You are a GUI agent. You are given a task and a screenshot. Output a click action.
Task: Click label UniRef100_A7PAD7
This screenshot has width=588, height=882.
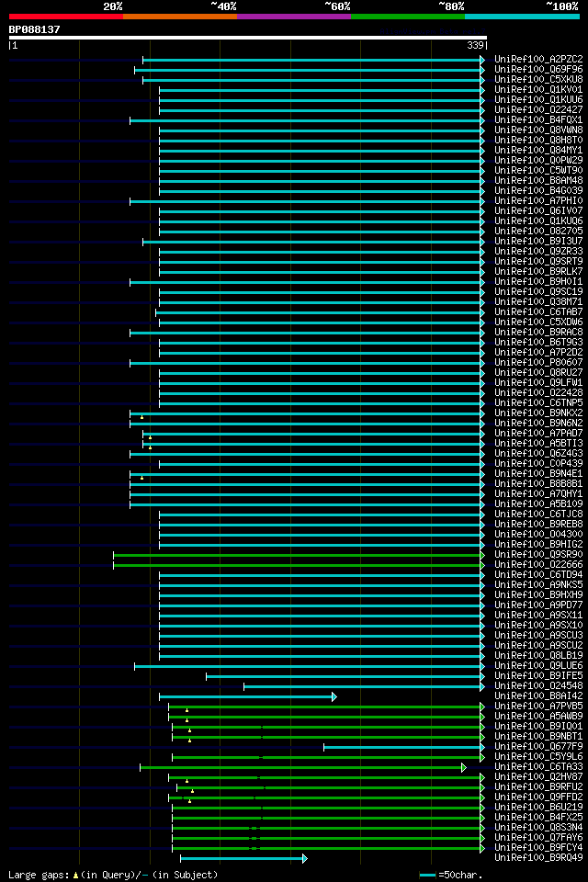pyautogui.click(x=538, y=434)
